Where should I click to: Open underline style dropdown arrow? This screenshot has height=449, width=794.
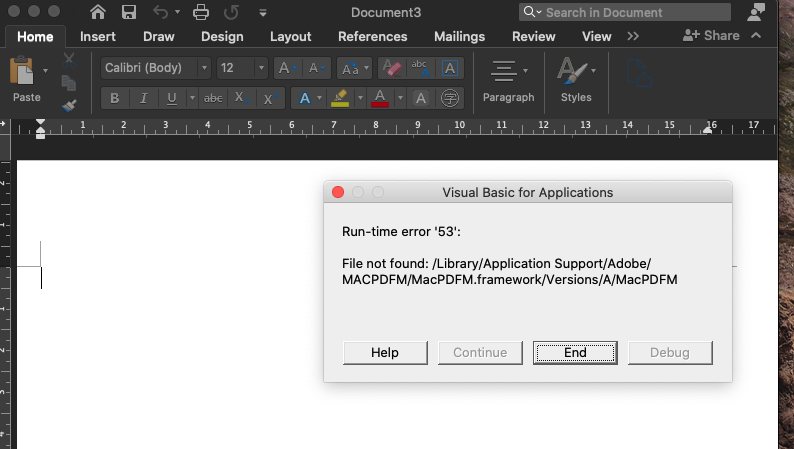click(192, 98)
